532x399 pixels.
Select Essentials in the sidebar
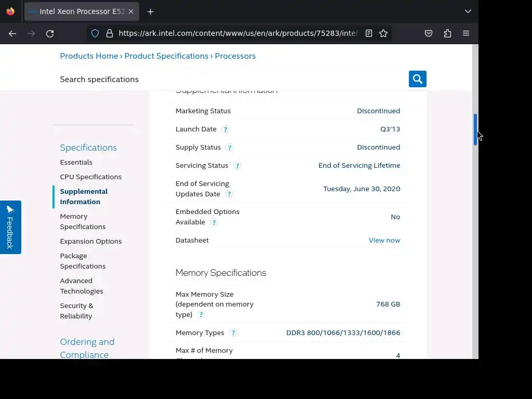(76, 162)
